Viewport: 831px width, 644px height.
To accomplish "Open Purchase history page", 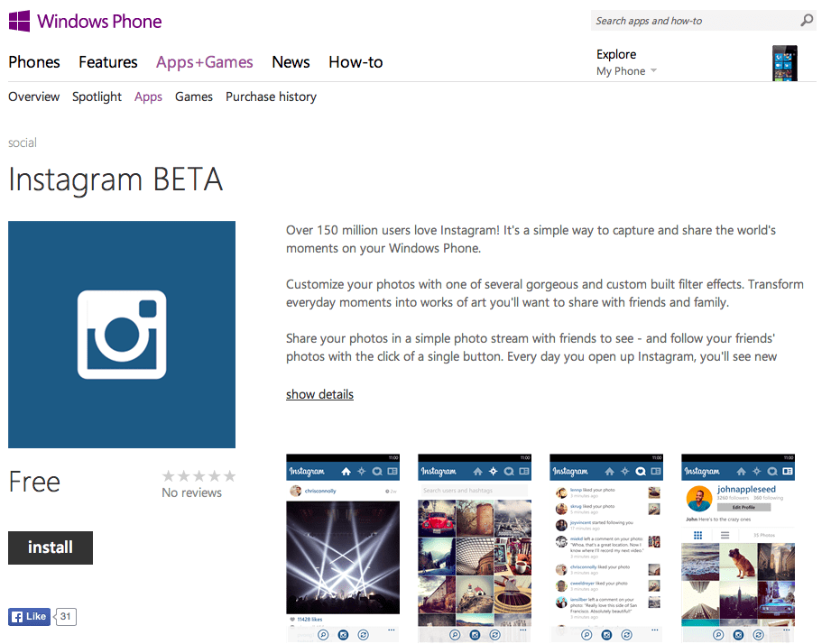I will (271, 97).
